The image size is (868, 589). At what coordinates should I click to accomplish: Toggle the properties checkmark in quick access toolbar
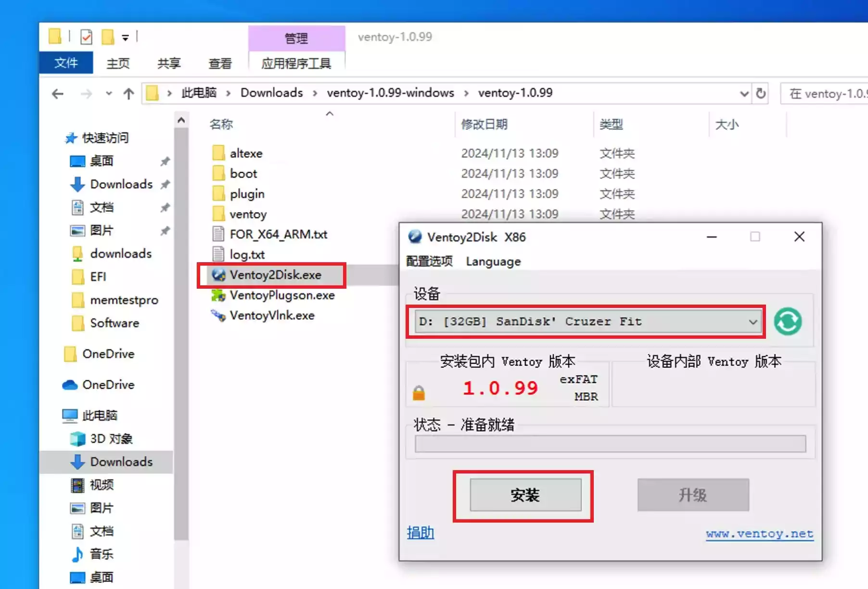tap(86, 37)
